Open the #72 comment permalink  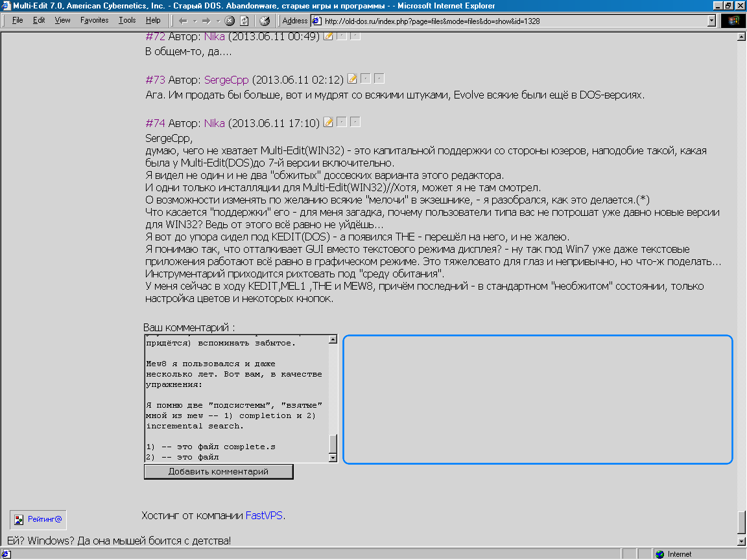tap(156, 37)
